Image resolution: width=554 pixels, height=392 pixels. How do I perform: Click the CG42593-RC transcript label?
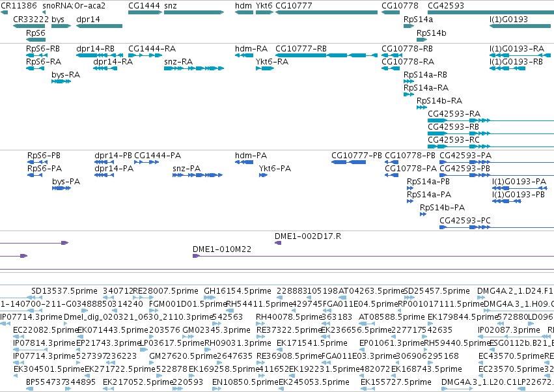(453, 140)
